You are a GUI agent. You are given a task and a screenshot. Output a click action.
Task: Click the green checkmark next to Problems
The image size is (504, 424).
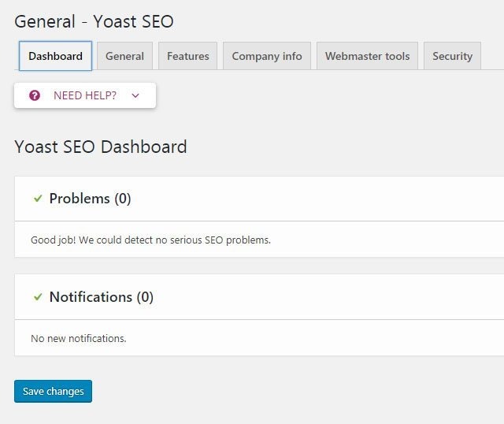tap(38, 199)
